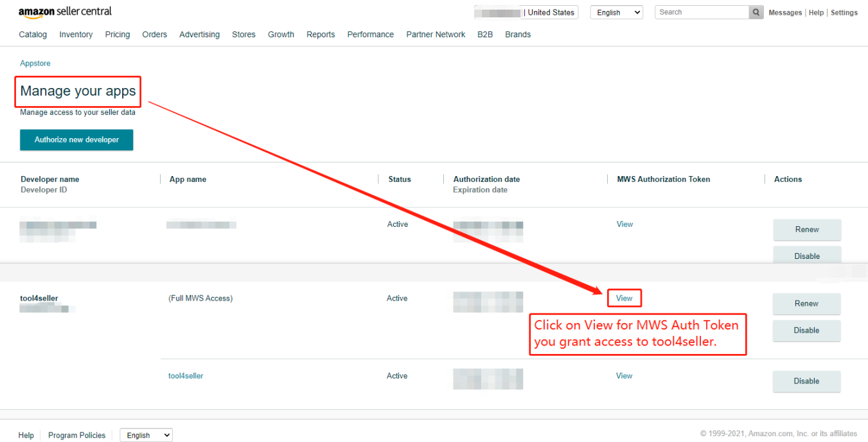Click the Amazon Seller Central logo

tap(65, 12)
